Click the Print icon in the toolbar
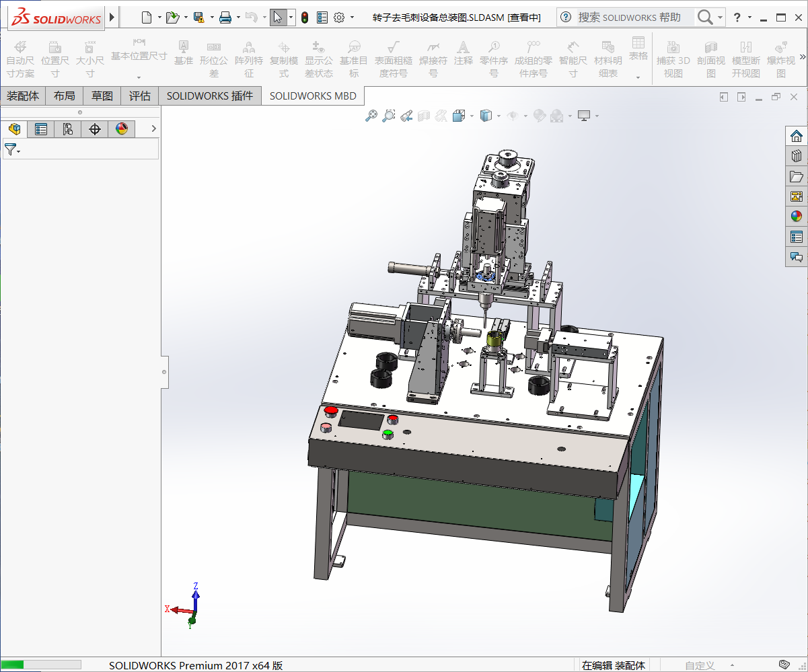The height and width of the screenshot is (672, 808). 225,17
